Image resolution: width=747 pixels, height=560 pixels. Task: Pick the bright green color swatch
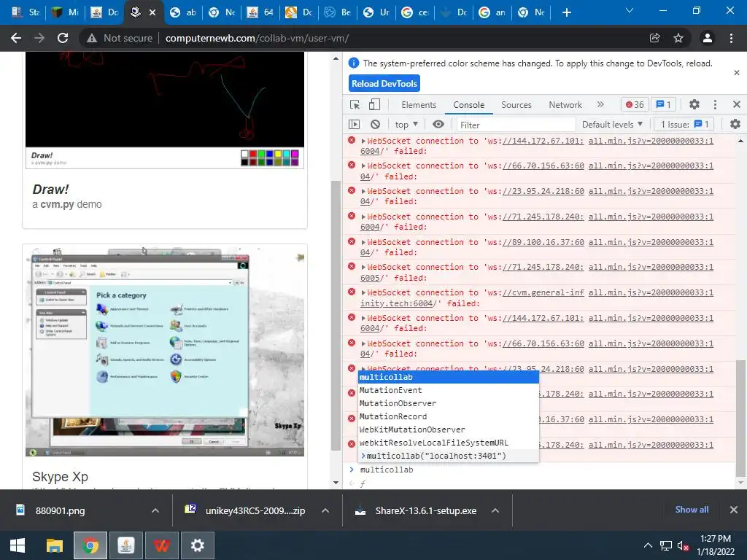[x=261, y=154]
